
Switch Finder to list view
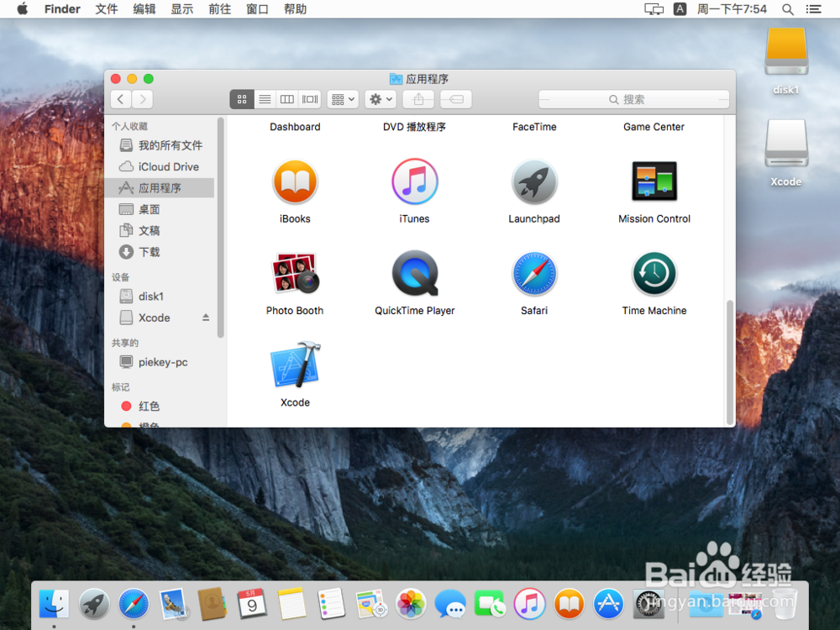(x=265, y=99)
